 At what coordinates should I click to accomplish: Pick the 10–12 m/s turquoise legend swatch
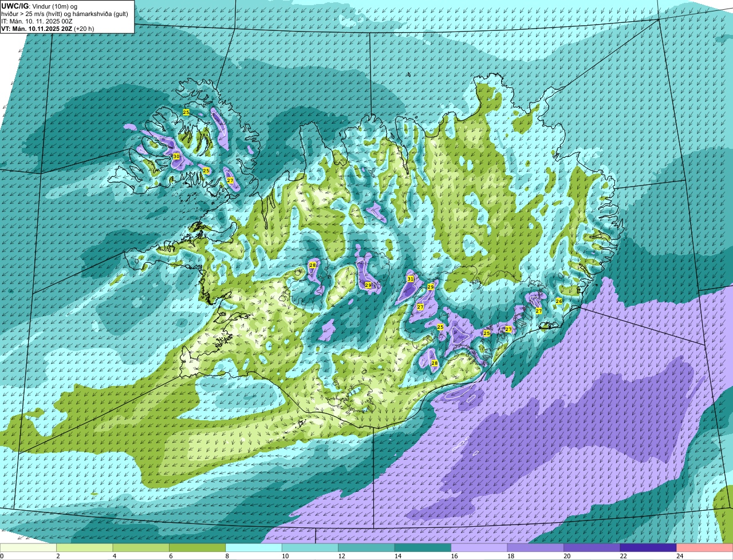(x=311, y=548)
